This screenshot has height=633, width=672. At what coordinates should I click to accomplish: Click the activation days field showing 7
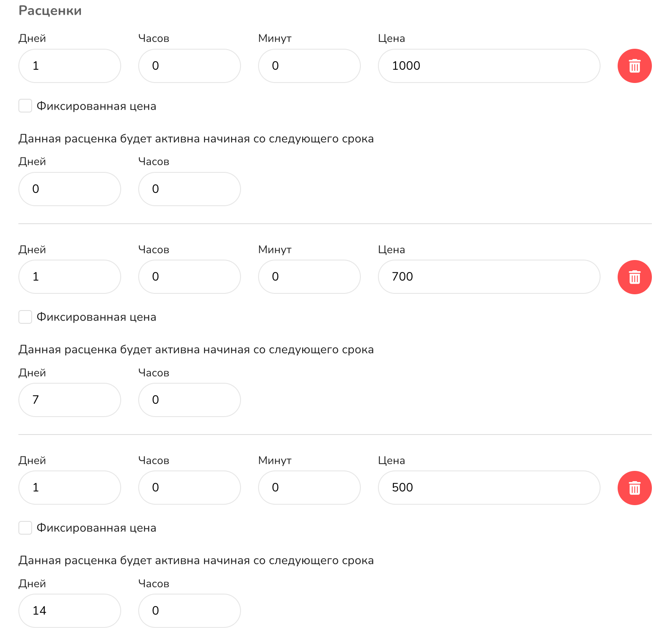(70, 400)
